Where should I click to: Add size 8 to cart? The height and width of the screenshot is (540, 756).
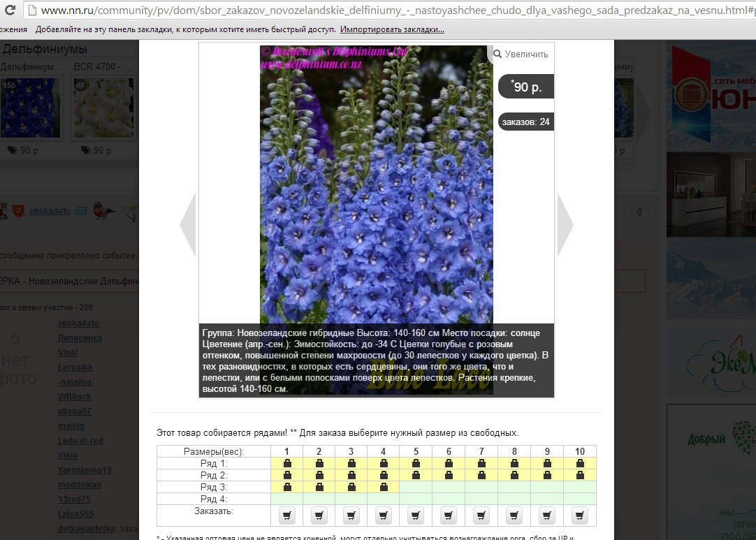(x=514, y=516)
